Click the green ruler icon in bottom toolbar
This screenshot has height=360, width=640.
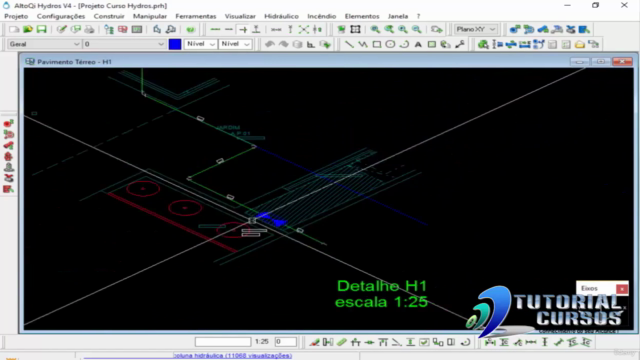tap(342, 342)
